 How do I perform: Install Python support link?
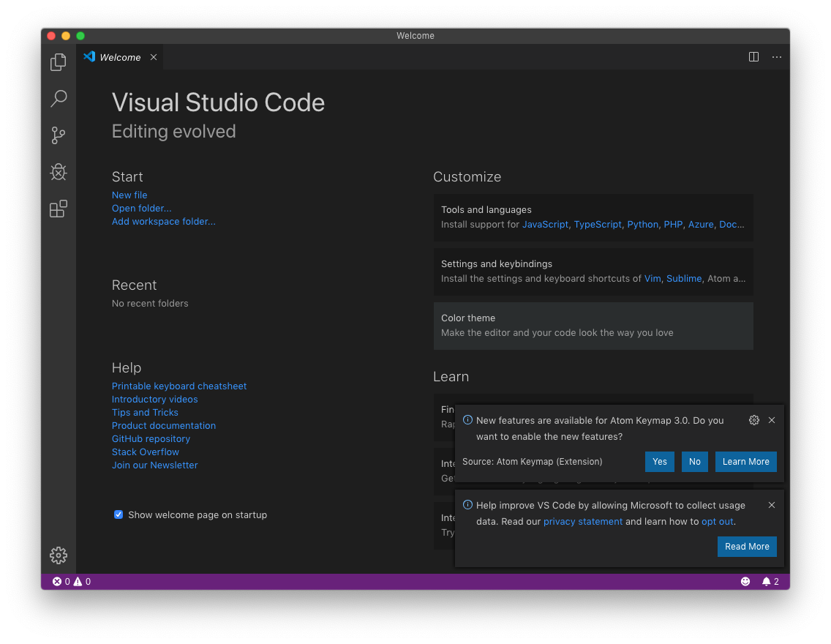pyautogui.click(x=642, y=225)
